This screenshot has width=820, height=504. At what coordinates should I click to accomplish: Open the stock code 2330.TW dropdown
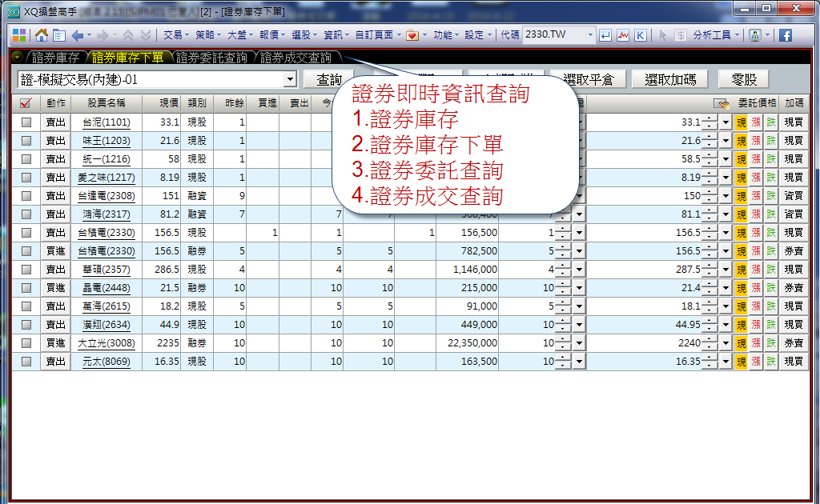[x=590, y=35]
